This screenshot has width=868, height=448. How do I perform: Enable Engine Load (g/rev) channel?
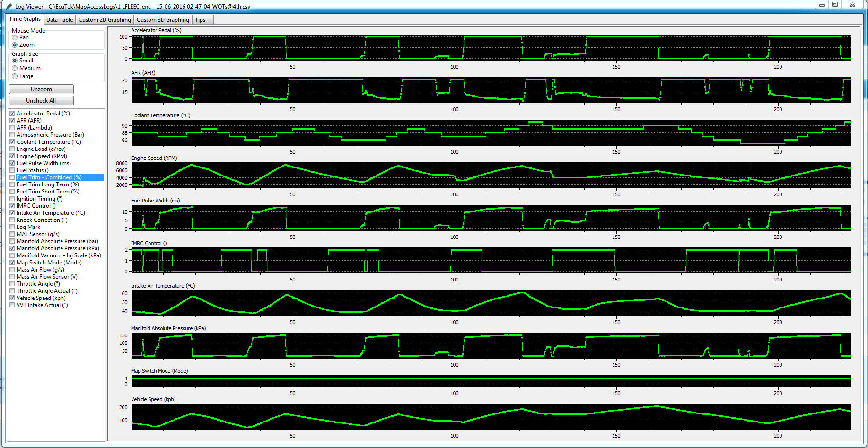(12, 149)
